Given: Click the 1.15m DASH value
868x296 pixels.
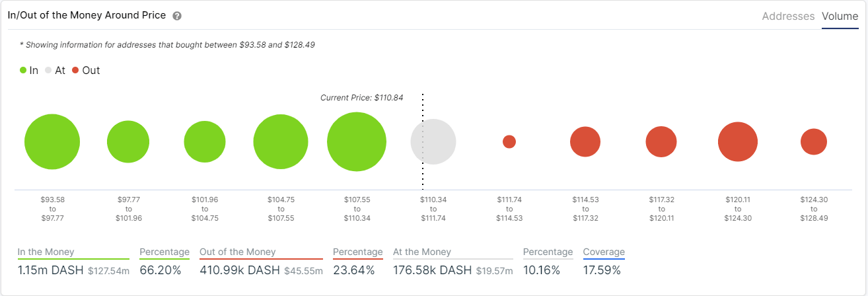Looking at the screenshot, I should tap(50, 270).
